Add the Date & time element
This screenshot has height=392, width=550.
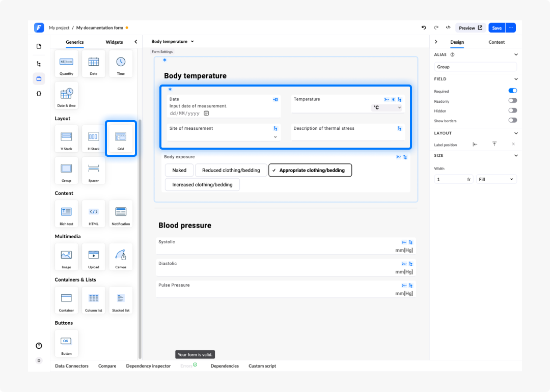click(66, 95)
